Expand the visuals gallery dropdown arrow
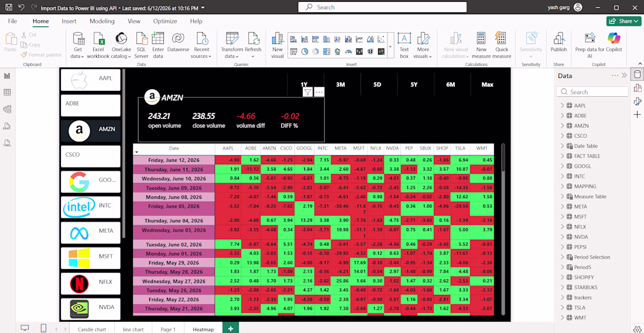This screenshot has height=333, width=644. click(x=390, y=46)
